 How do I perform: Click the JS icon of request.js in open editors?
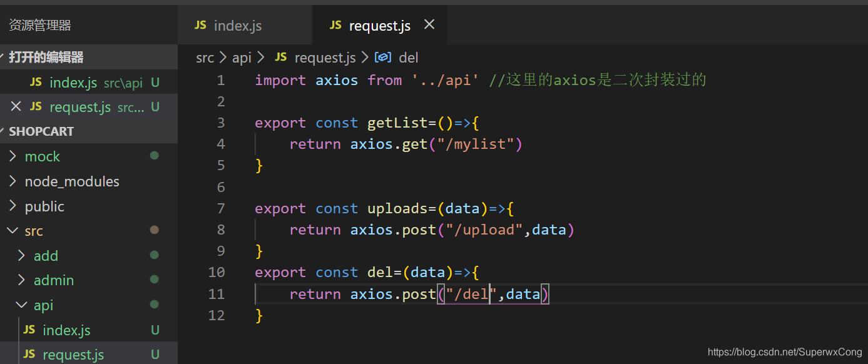click(36, 107)
